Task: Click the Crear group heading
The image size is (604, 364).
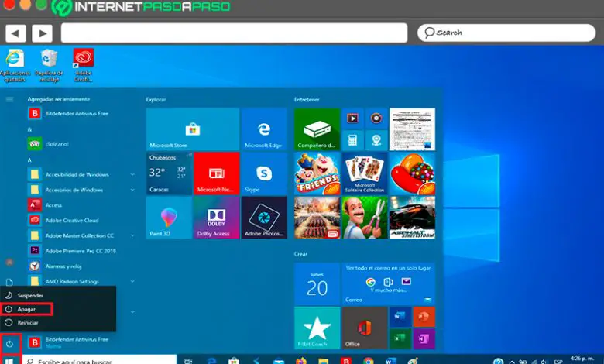Action: [301, 254]
